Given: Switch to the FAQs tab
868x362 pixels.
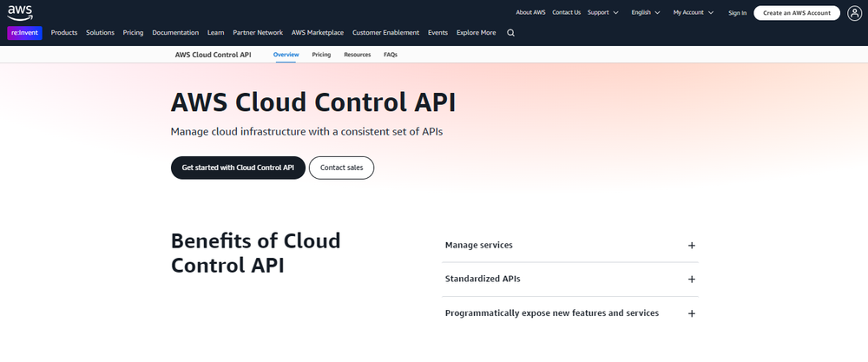Looking at the screenshot, I should [391, 55].
